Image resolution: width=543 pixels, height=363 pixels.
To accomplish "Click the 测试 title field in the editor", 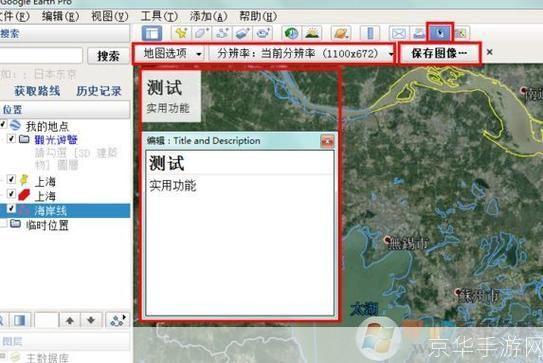I will pyautogui.click(x=239, y=163).
